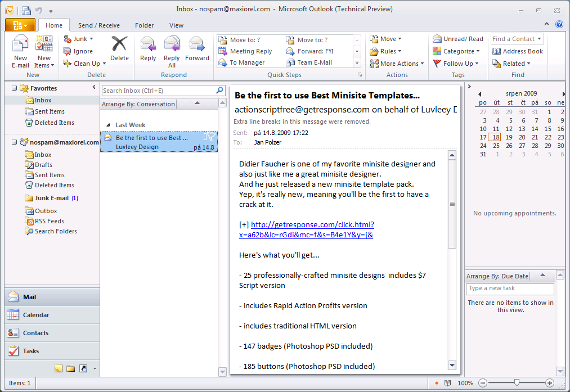Collapse the Last Week group
This screenshot has width=570, height=392.
point(108,125)
